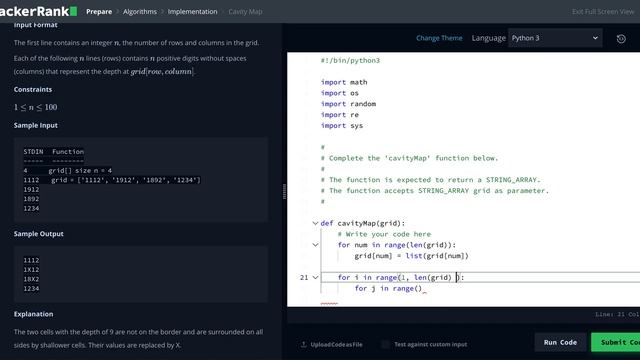Open the HackerRank logo home link

38,11
